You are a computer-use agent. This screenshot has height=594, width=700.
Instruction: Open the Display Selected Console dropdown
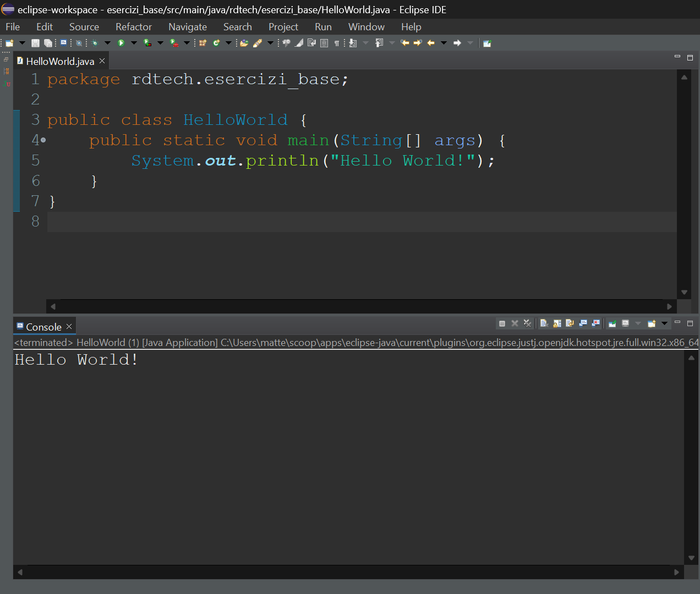[x=637, y=323]
